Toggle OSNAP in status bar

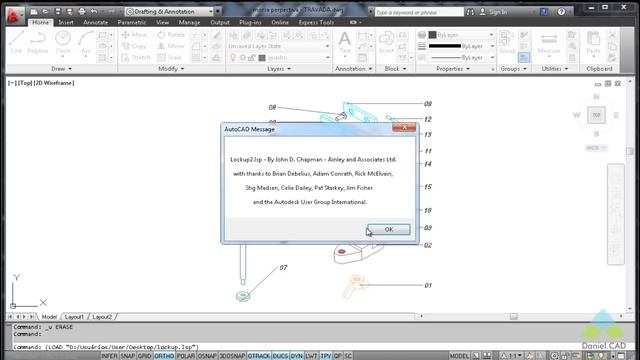tap(207, 356)
